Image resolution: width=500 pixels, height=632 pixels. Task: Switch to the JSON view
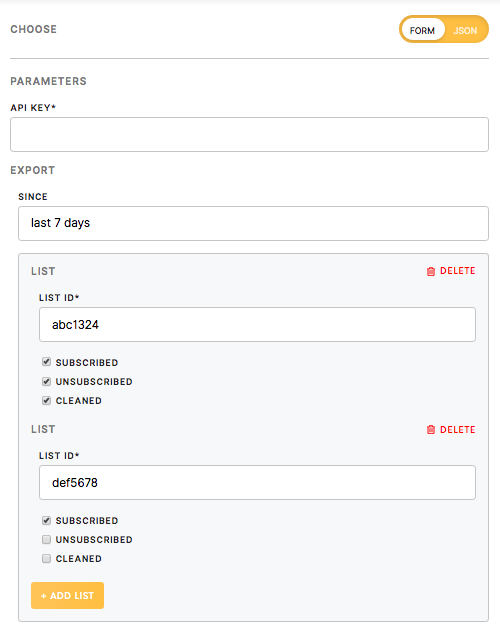(465, 31)
